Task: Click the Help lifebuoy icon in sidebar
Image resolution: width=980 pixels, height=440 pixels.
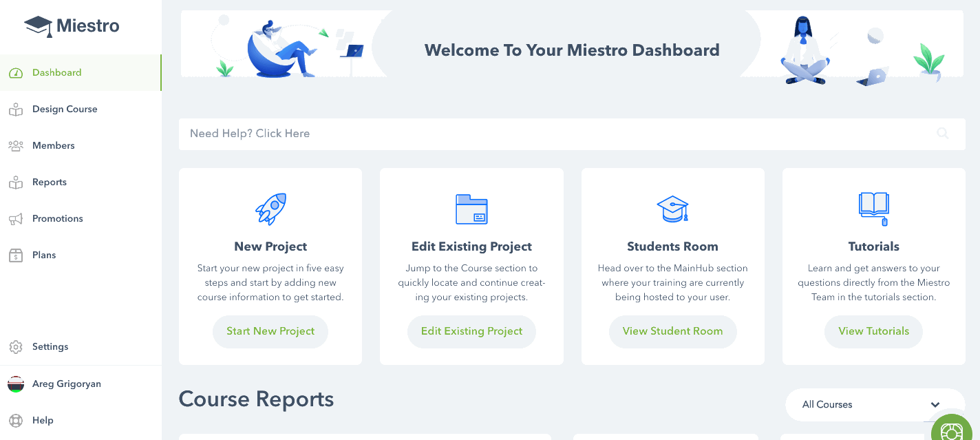Action: pos(16,421)
